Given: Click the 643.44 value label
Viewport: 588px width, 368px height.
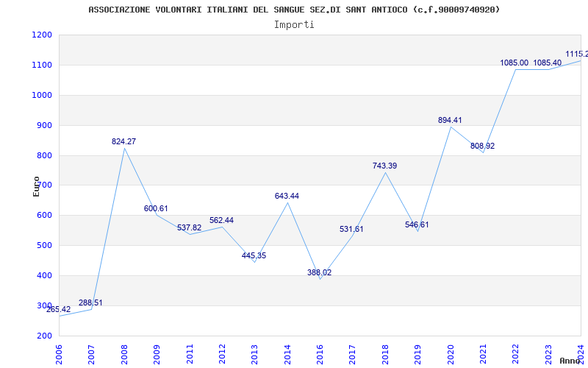Looking at the screenshot, I should [287, 196].
